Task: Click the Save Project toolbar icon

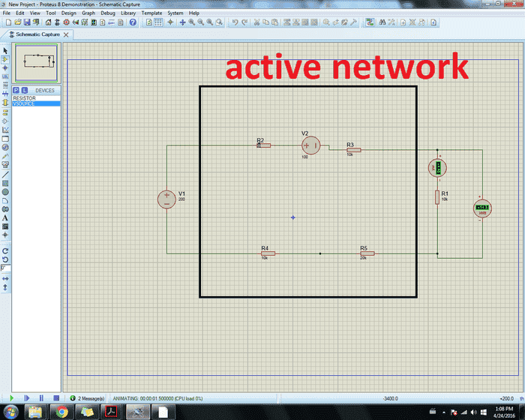Action: pos(27,22)
